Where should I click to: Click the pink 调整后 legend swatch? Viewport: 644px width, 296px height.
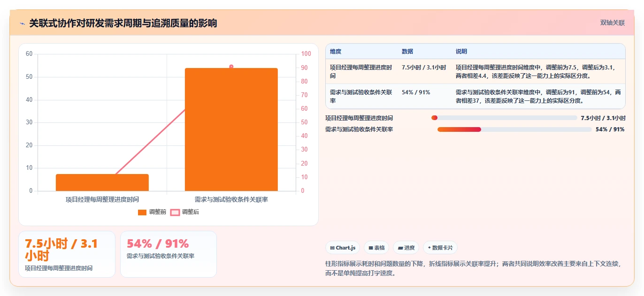point(175,213)
